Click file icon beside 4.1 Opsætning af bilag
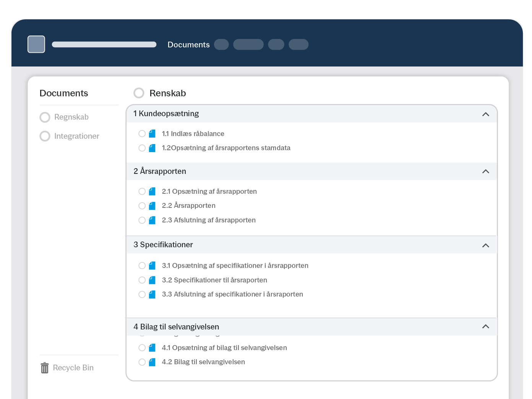Screen dimensions: 532x399 pos(152,348)
